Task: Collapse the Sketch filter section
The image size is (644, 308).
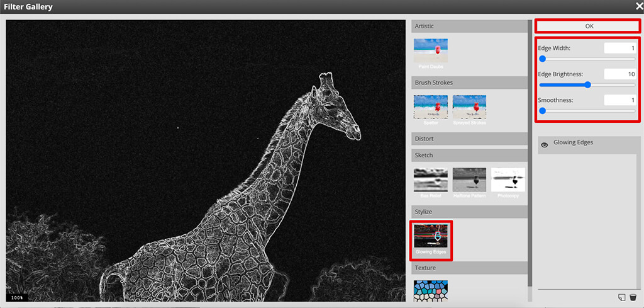Action: [x=469, y=155]
